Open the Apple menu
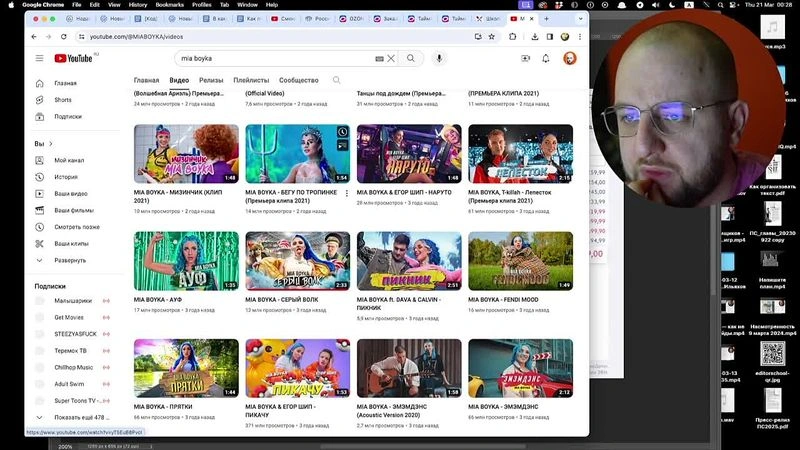This screenshot has height=450, width=800. (x=11, y=5)
